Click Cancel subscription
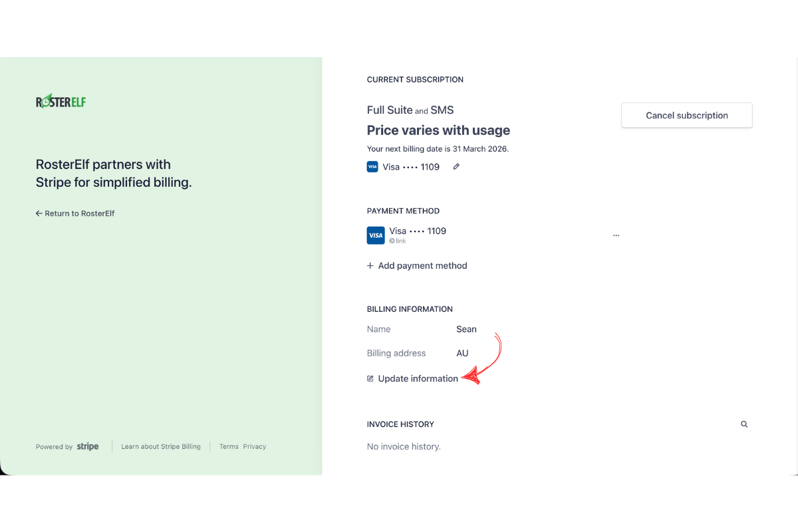Screen dimensions: 798x532 click(686, 115)
